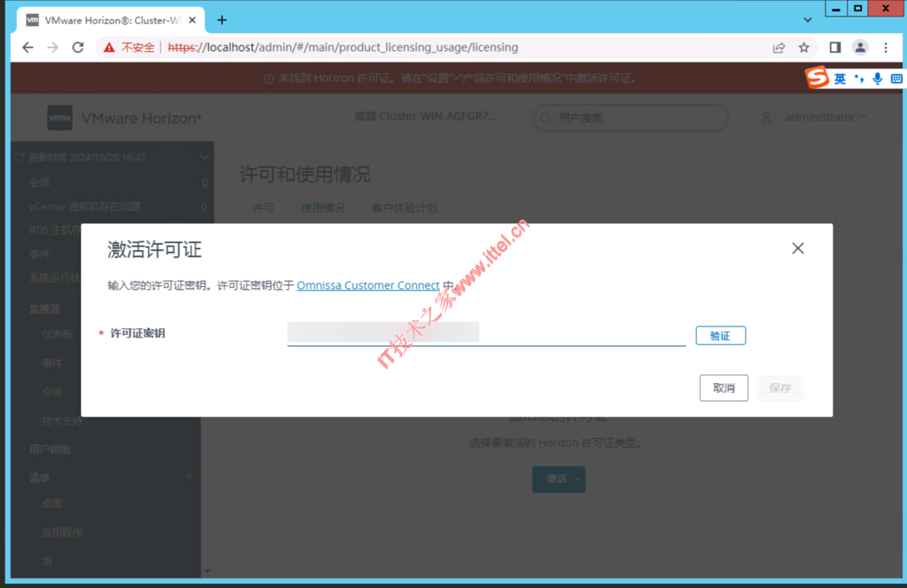Close the 激活许可证 dialog with X
The height and width of the screenshot is (588, 907).
coord(797,248)
